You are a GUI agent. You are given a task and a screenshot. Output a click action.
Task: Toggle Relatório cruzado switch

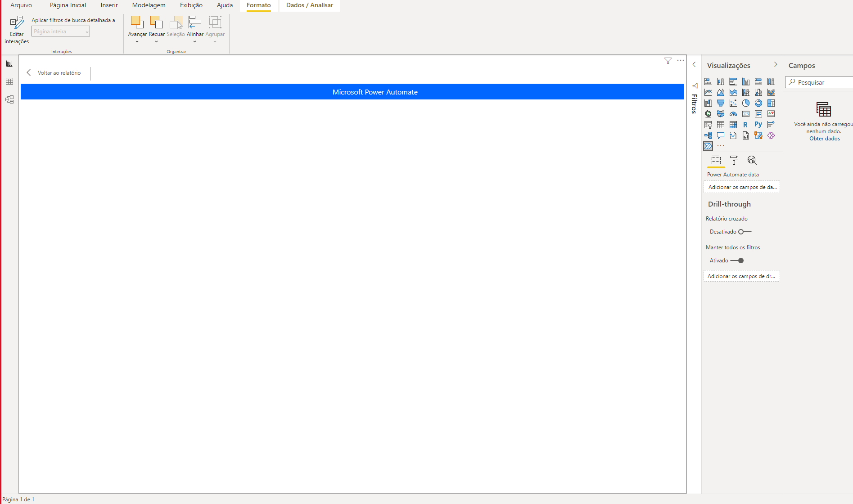745,232
